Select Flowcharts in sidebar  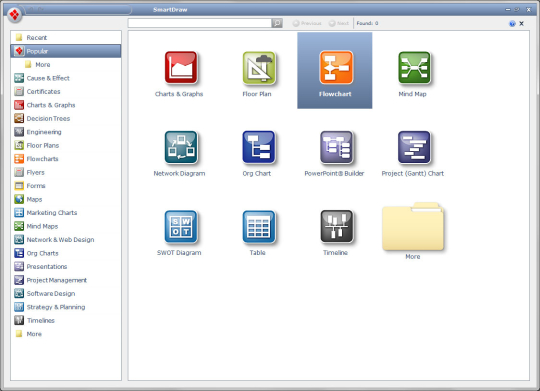[x=66, y=158]
